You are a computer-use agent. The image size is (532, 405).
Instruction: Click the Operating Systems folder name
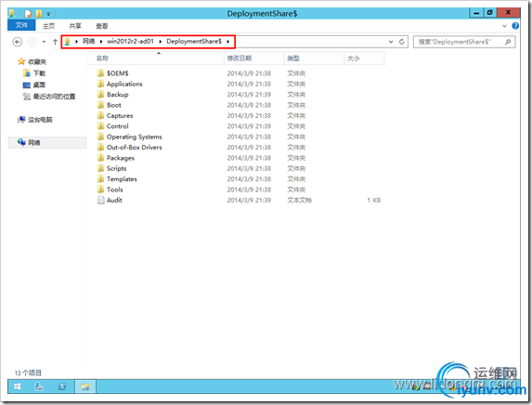(x=135, y=137)
